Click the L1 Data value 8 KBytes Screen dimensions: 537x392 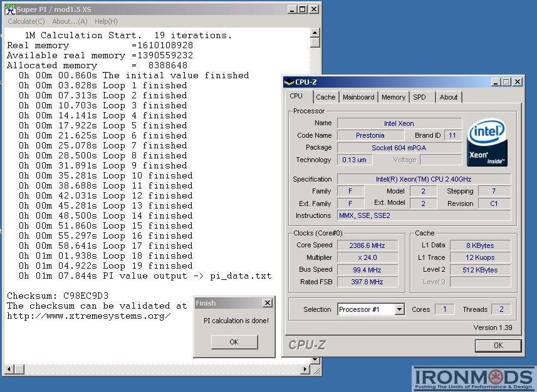480,245
